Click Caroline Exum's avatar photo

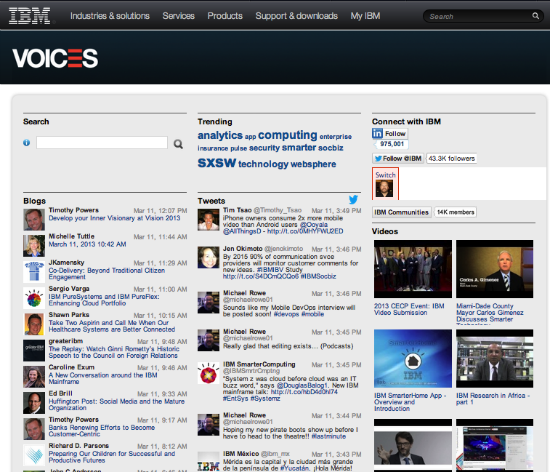(34, 377)
